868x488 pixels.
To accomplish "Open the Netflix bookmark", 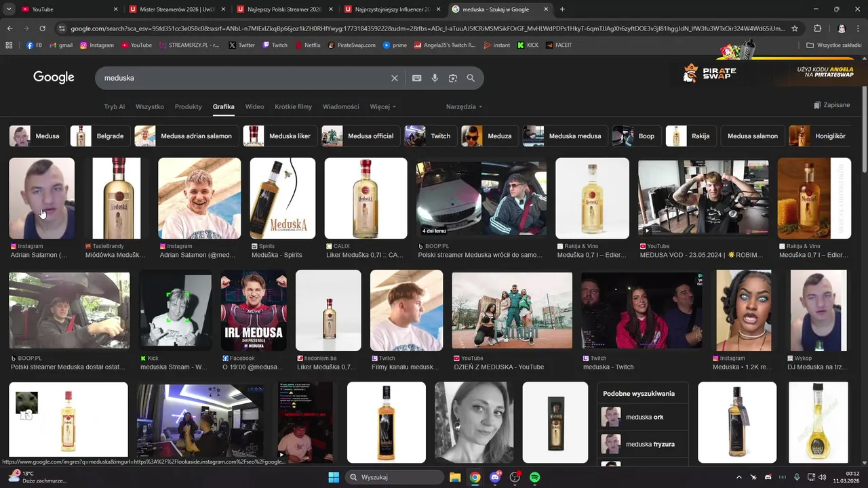I will click(x=307, y=45).
